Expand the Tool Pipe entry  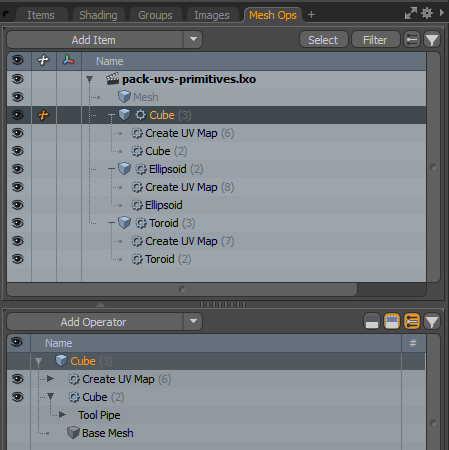tap(62, 415)
